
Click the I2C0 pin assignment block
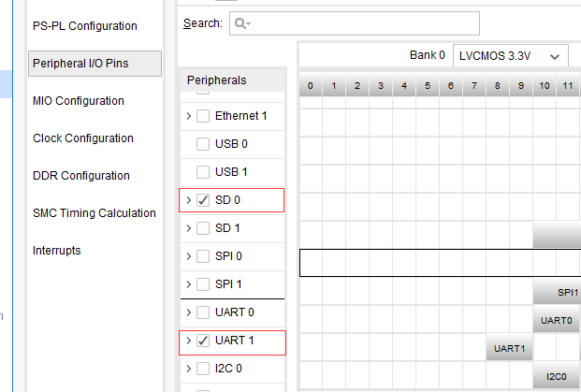(556, 376)
